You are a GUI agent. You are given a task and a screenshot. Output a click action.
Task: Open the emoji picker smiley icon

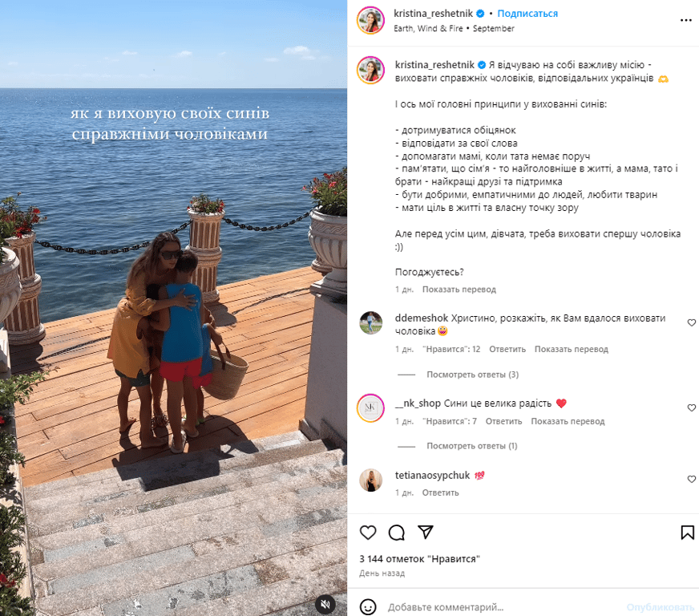368,607
